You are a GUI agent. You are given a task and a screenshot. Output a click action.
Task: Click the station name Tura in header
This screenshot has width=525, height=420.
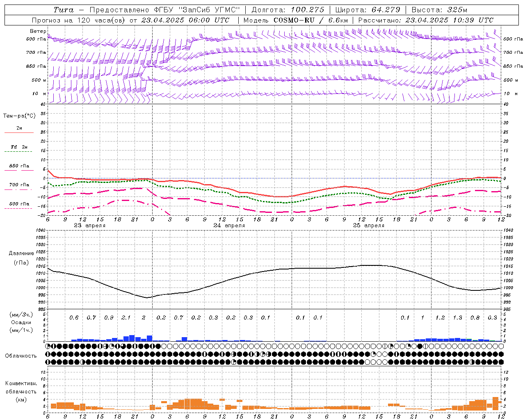pyautogui.click(x=64, y=10)
